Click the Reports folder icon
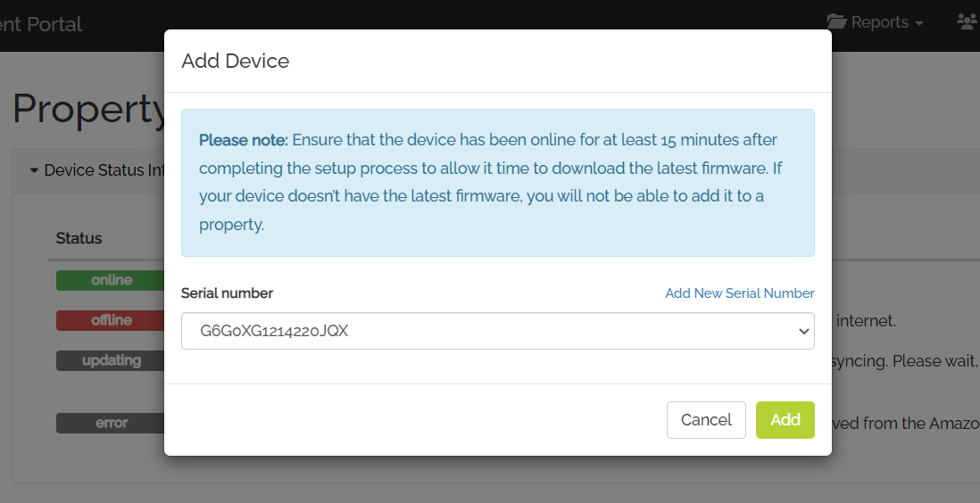 [836, 22]
